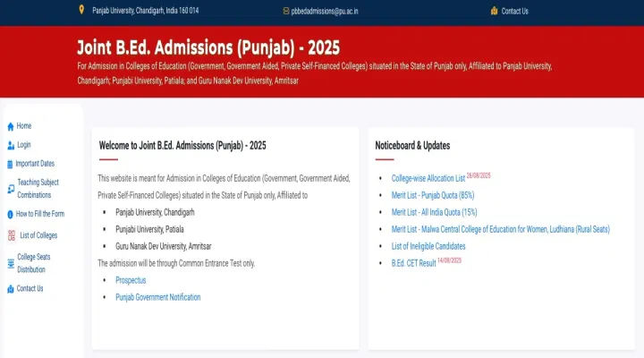Click the pbbedadmissions@pu.ac.in email link
This screenshot has width=644, height=358.
pyautogui.click(x=325, y=12)
